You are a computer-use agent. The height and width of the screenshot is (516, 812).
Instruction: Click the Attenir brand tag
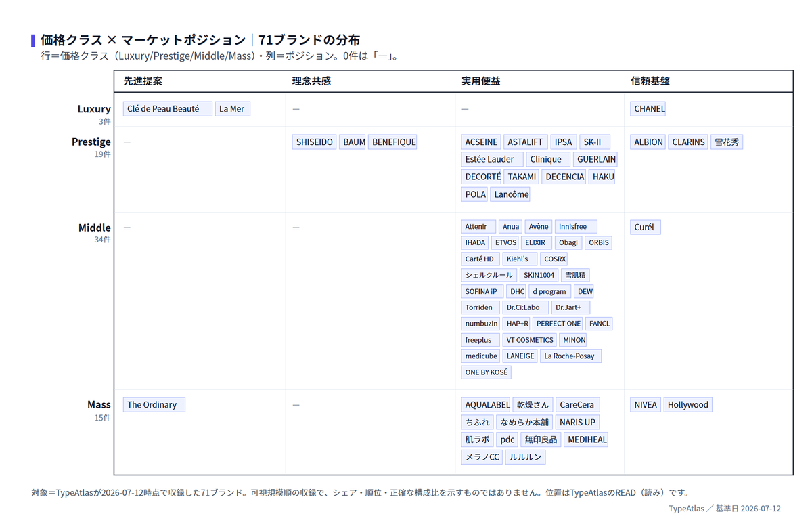[x=479, y=226]
